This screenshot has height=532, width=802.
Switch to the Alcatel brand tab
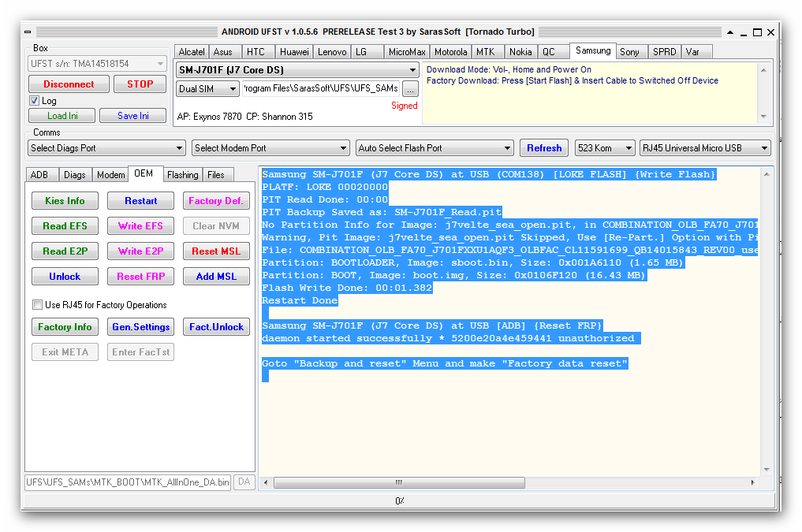pos(192,51)
